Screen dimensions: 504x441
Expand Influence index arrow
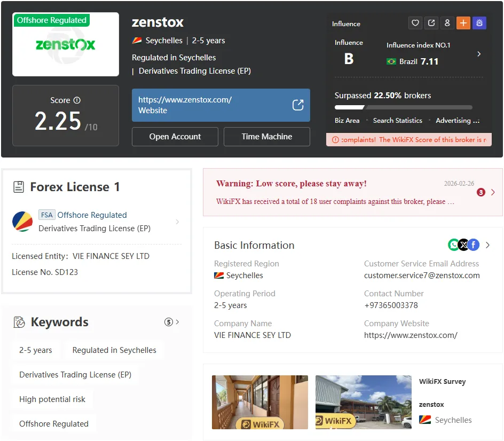tap(479, 54)
